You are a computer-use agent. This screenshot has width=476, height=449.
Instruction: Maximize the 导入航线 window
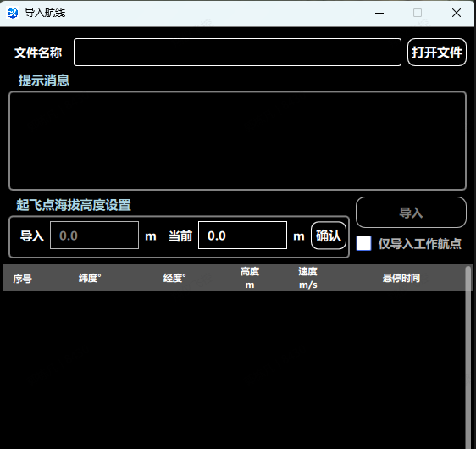(x=418, y=13)
